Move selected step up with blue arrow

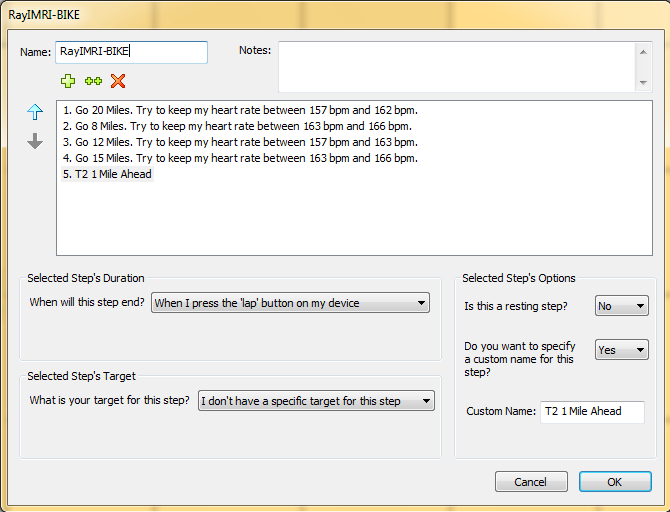(35, 112)
